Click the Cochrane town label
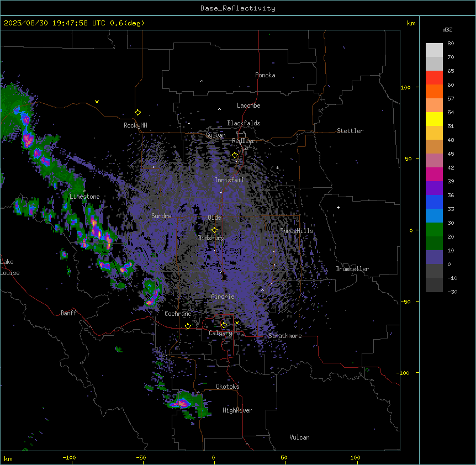Screen dimensions: 476x465 (x=178, y=314)
